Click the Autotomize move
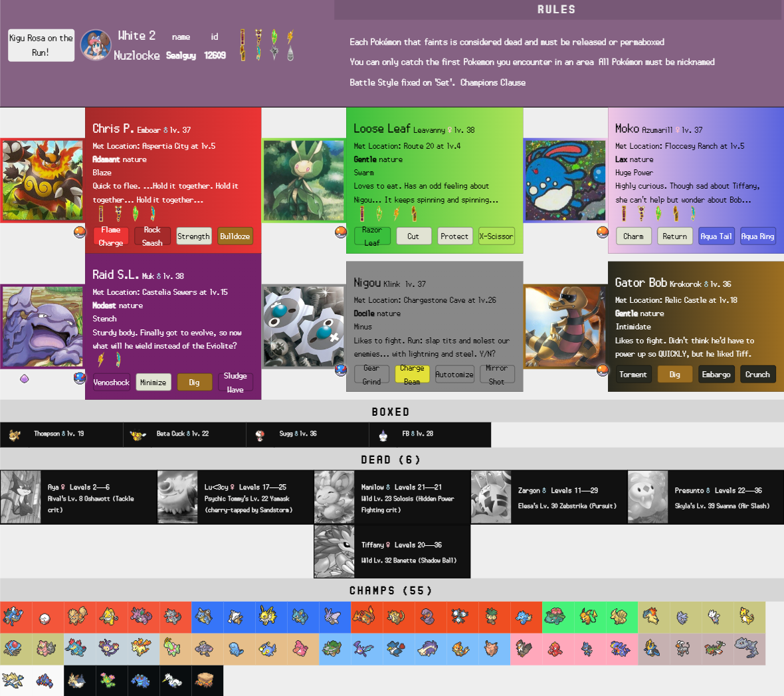 [x=454, y=374]
